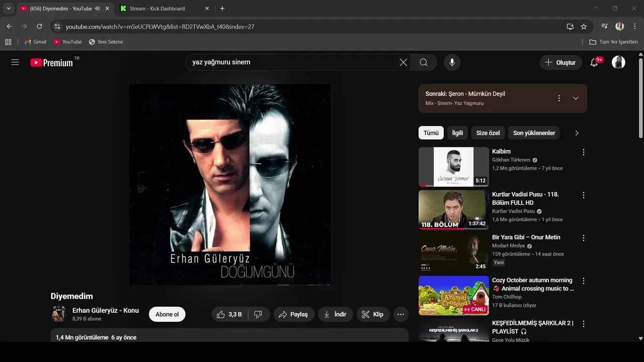Open Chrome apps grid in bookmarks bar
Image resolution: width=644 pixels, height=362 pixels.
[8, 42]
